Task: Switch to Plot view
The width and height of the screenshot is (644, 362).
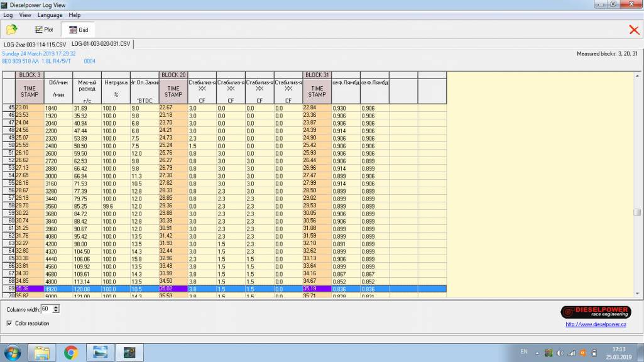Action: point(44,30)
